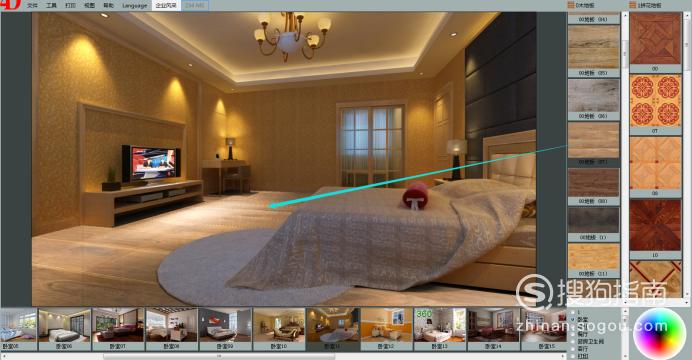Open 360 scene thumbnail 卧室13
This screenshot has width=692, height=360.
pos(440,330)
